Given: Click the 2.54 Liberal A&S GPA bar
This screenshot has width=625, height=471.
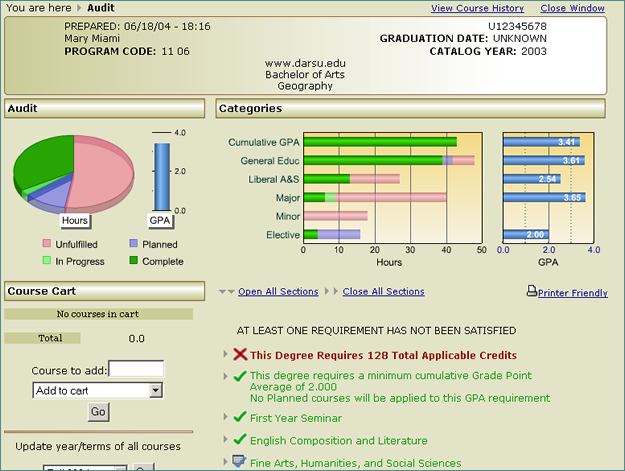Looking at the screenshot, I should 532,179.
